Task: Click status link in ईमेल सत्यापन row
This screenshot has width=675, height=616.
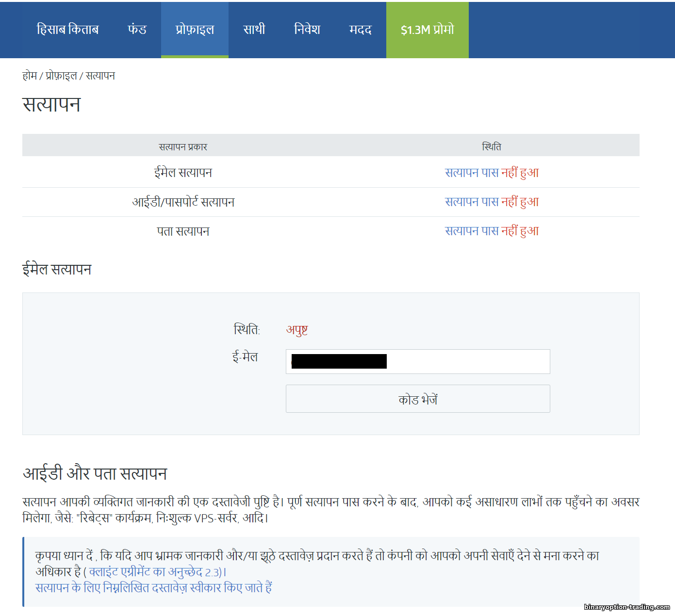Action: click(492, 173)
